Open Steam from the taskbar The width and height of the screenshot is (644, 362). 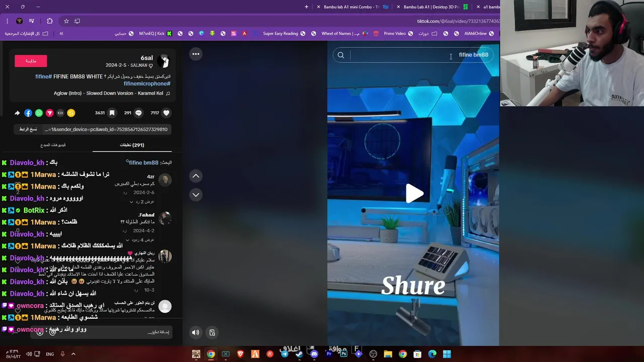(x=299, y=354)
